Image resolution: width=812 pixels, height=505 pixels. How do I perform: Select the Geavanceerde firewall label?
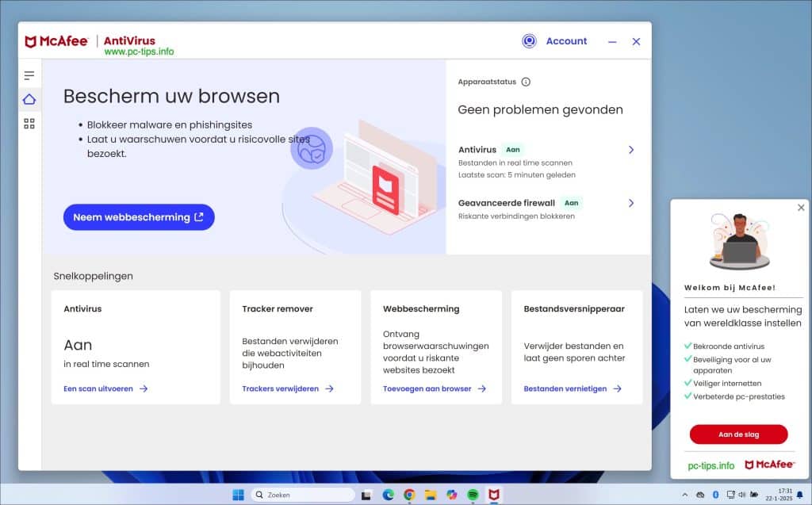coord(507,203)
